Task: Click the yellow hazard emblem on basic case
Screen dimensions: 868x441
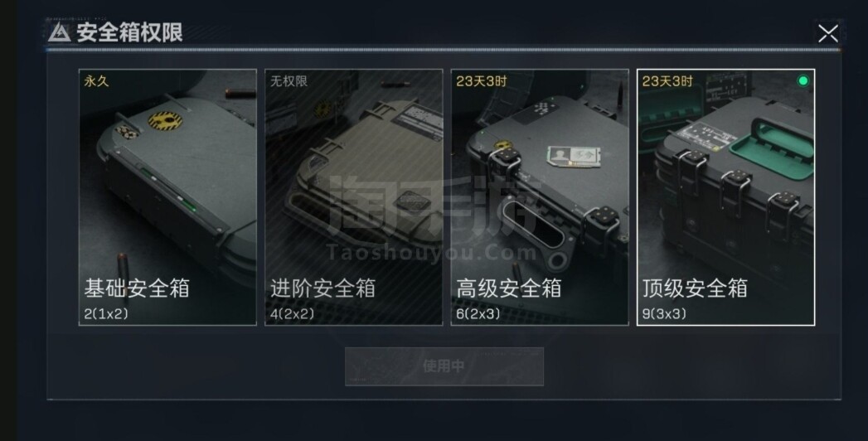Action: [165, 119]
